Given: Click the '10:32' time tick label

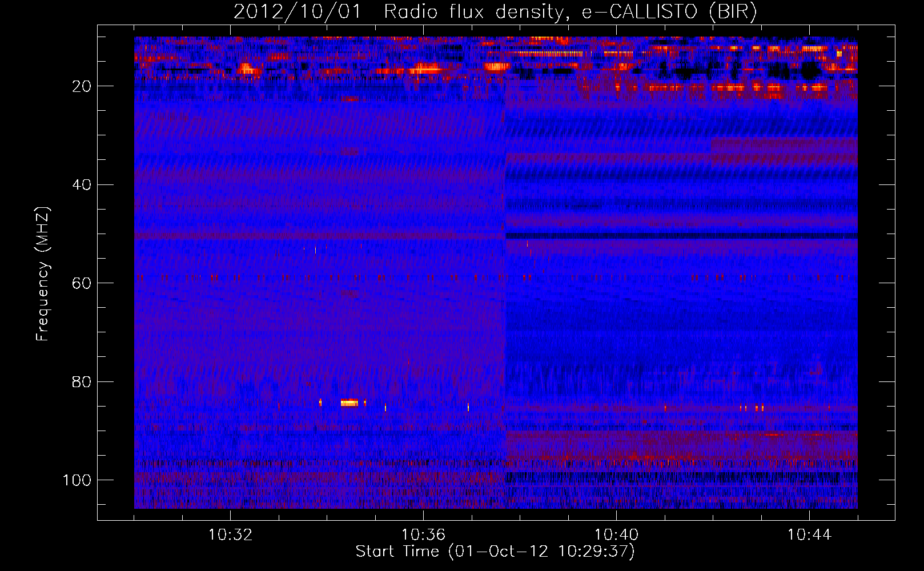Looking at the screenshot, I should 230,535.
